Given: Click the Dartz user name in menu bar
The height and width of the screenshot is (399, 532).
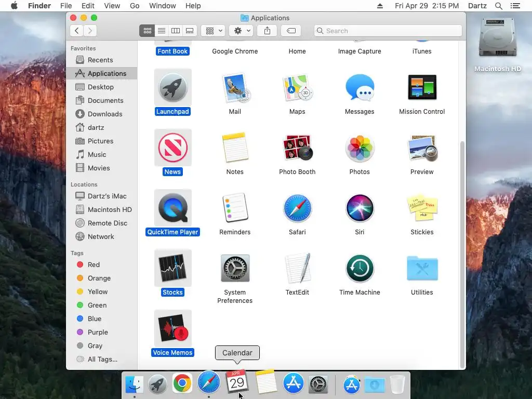Looking at the screenshot, I should pyautogui.click(x=477, y=6).
